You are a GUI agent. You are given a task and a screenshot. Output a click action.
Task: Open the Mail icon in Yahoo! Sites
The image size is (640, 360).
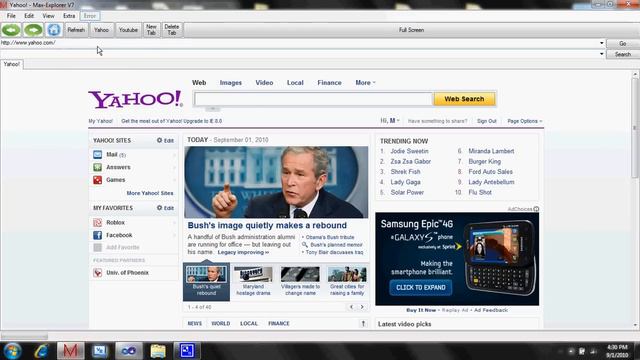[98, 154]
